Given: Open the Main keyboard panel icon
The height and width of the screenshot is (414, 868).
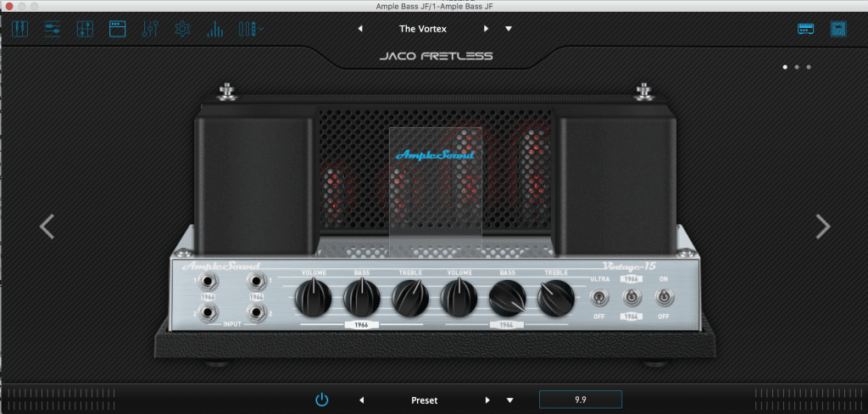Looking at the screenshot, I should [x=19, y=29].
